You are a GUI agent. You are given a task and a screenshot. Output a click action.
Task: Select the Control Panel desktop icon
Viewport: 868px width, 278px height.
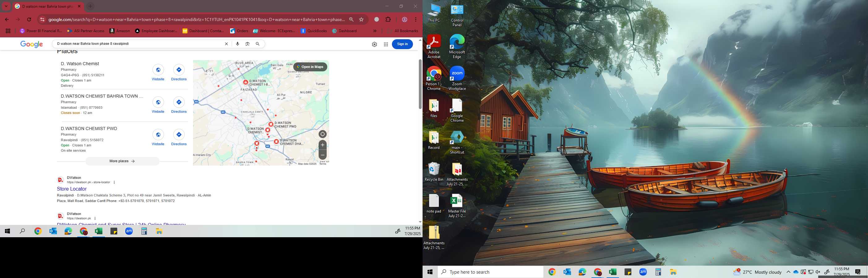(x=457, y=15)
